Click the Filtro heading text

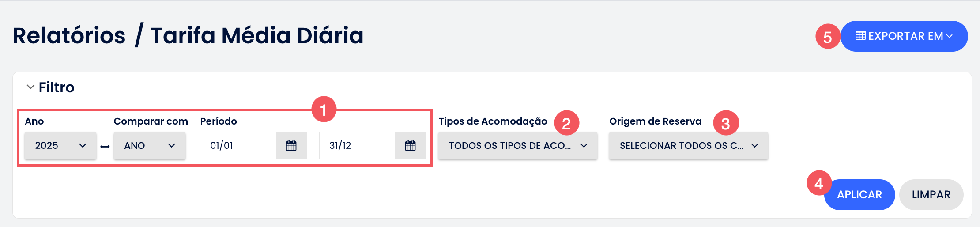57,87
